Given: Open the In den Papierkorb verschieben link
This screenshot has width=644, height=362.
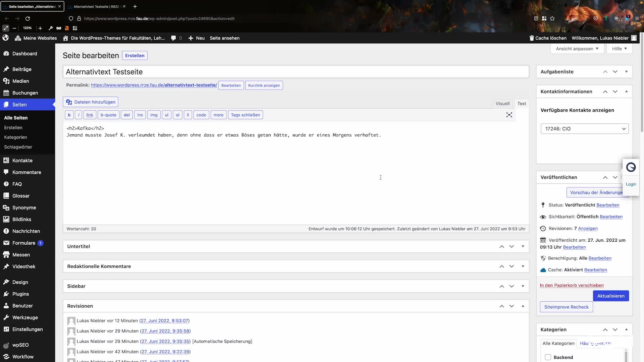Looking at the screenshot, I should click(x=572, y=285).
